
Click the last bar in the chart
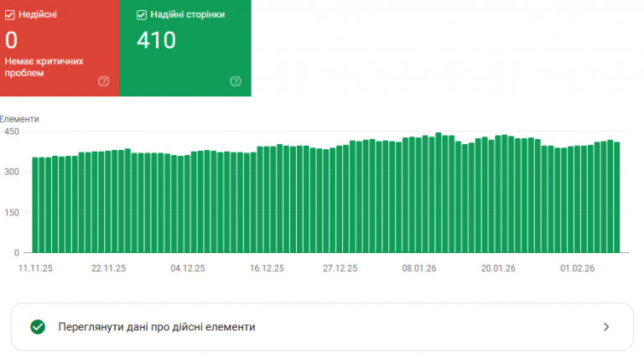(617, 198)
